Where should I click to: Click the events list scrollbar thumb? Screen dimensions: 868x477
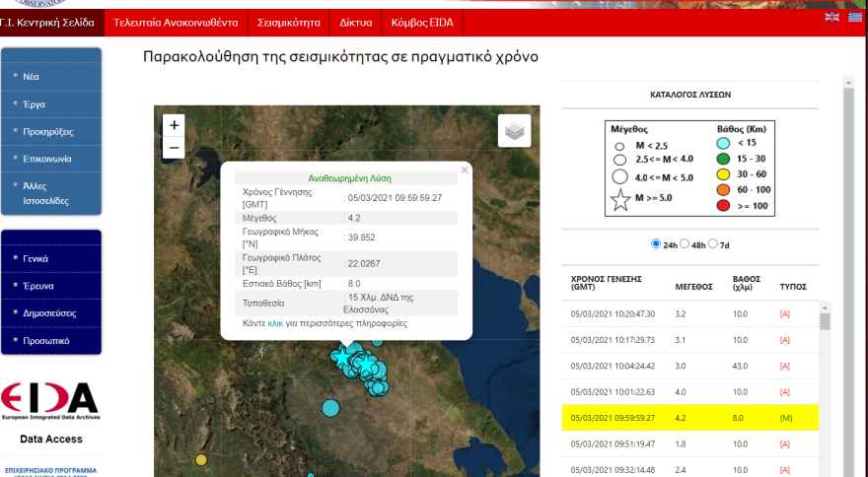[825, 321]
